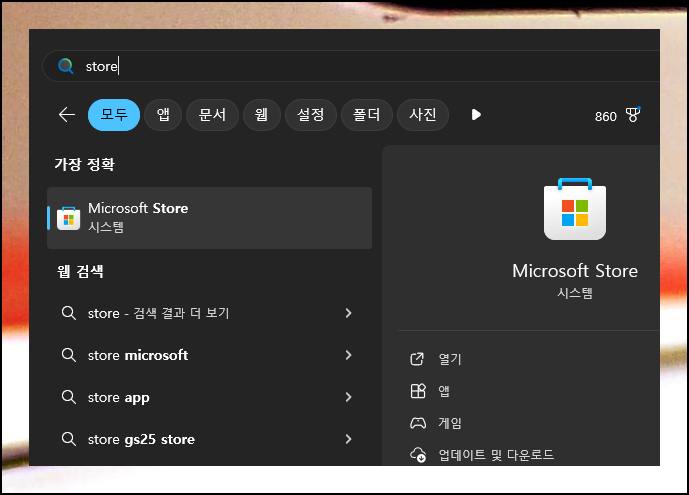The image size is (689, 495).
Task: Select the 모두 filter tab
Action: (x=114, y=115)
